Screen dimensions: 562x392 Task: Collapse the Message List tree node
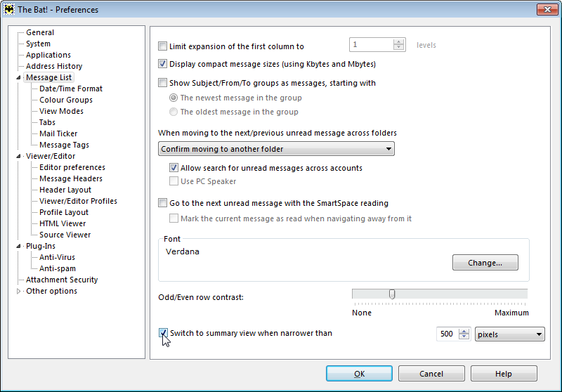[18, 77]
